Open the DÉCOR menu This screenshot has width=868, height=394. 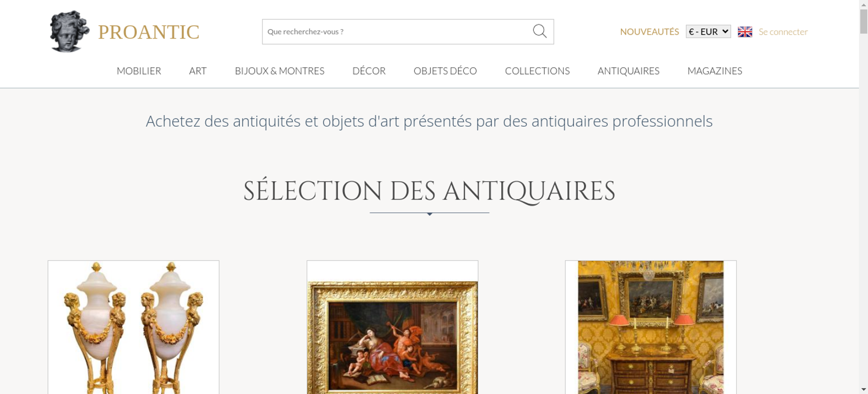(x=369, y=71)
